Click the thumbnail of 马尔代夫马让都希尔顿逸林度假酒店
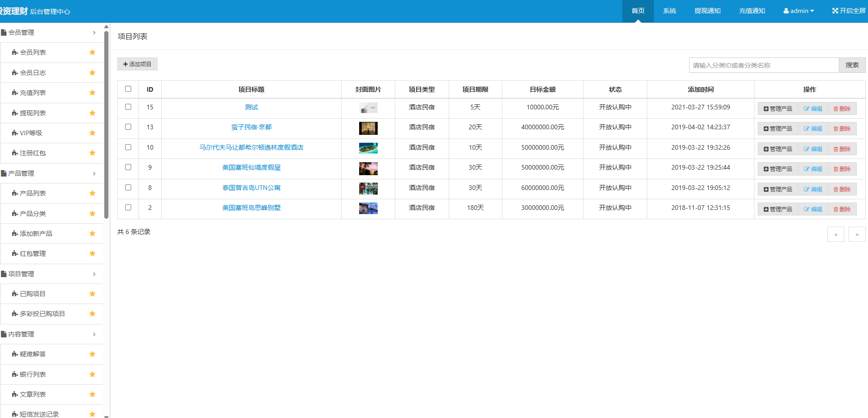 [368, 148]
